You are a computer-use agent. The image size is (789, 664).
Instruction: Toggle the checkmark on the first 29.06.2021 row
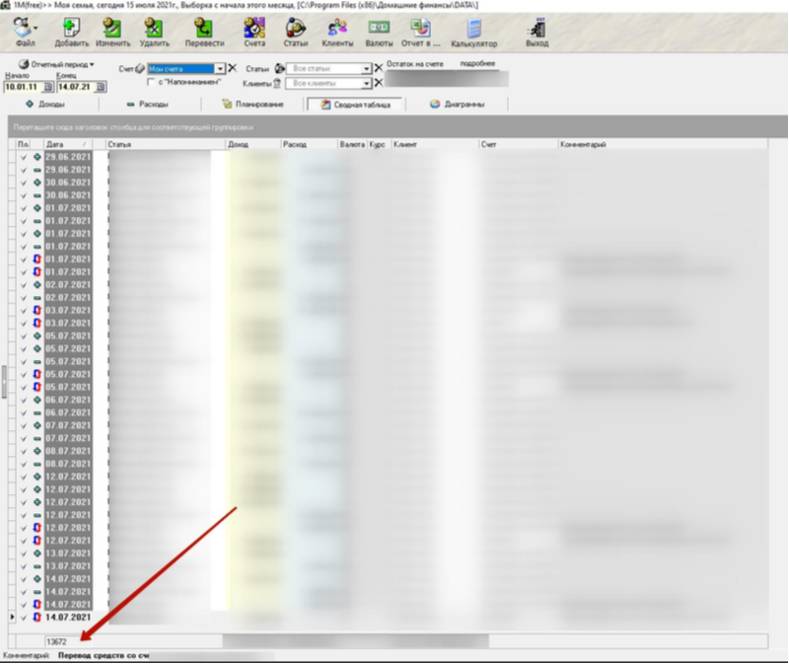[x=24, y=157]
